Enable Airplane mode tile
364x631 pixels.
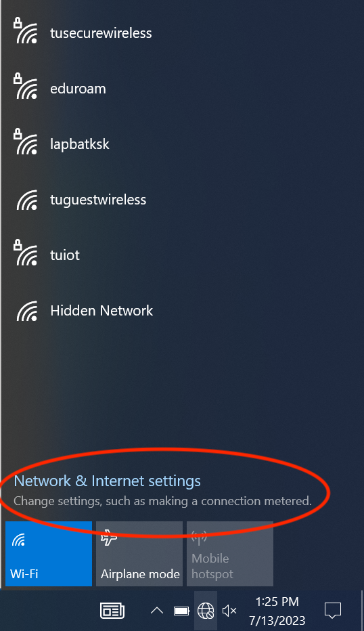point(139,554)
